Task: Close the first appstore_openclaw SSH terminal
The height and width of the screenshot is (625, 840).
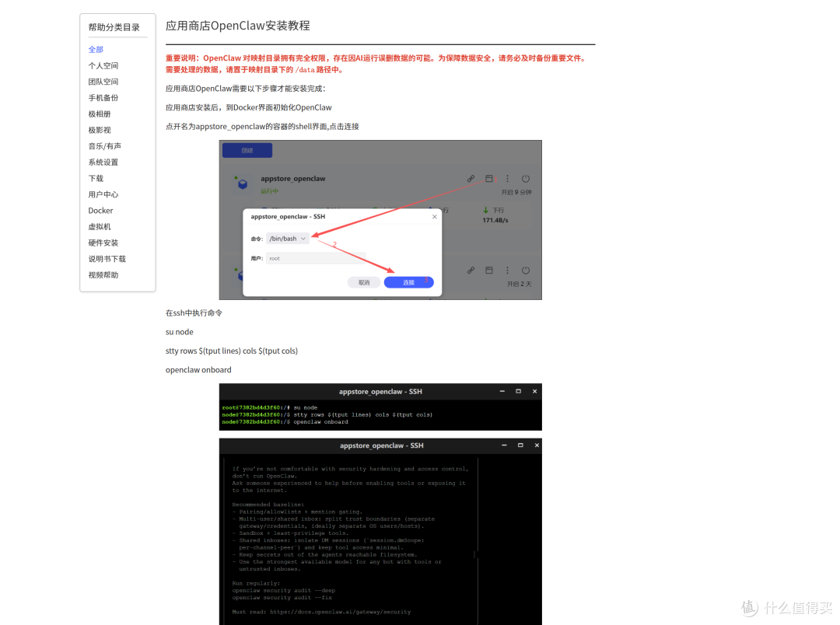Action: (534, 391)
